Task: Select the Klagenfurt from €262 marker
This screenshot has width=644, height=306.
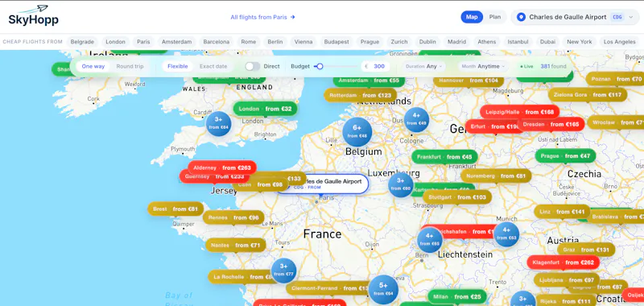Action: point(563,262)
